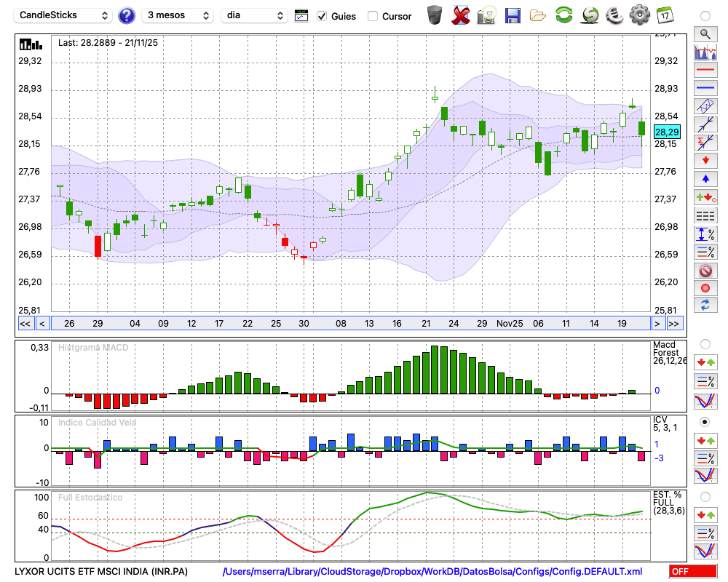Click the green refresh arrows icon
Screen dimensions: 728x582
pyautogui.click(x=563, y=15)
